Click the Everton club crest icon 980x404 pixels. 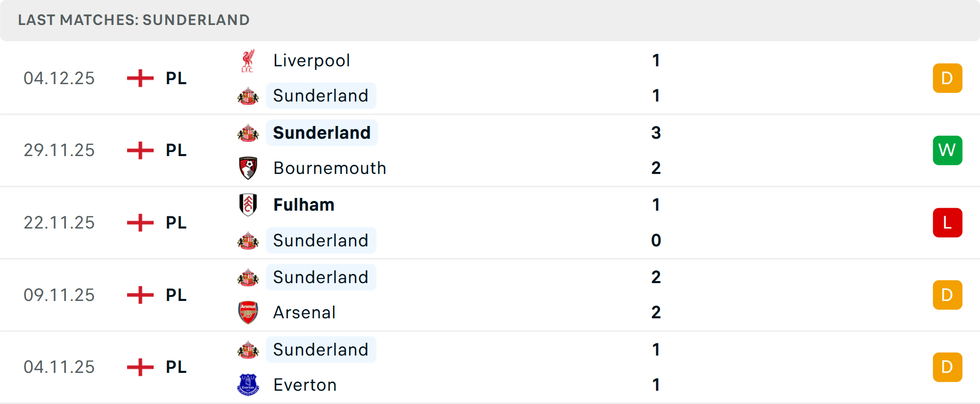248,385
